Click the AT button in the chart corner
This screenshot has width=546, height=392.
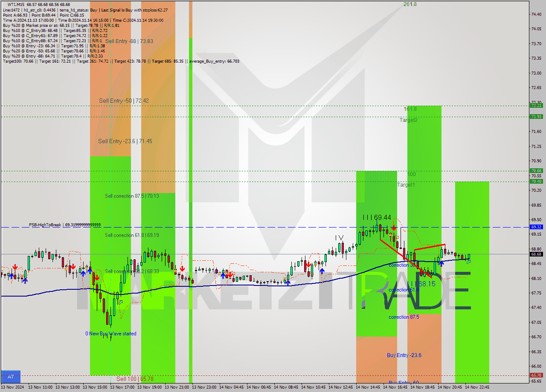point(11,377)
